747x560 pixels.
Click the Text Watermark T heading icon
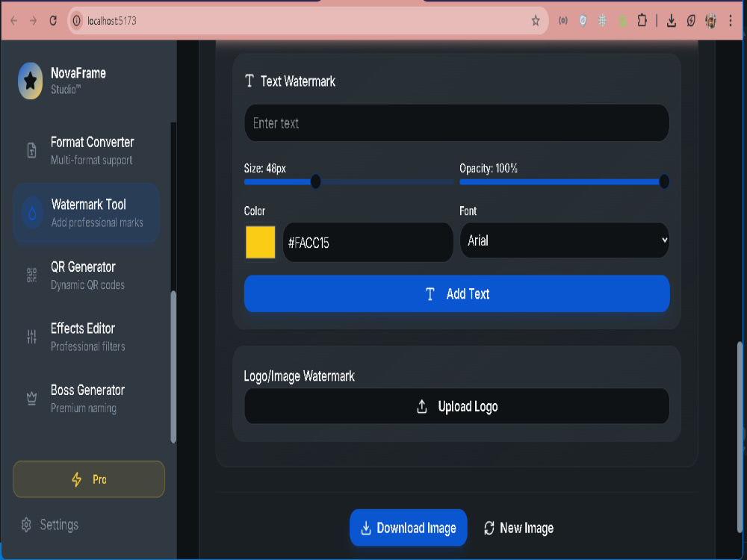tap(249, 81)
